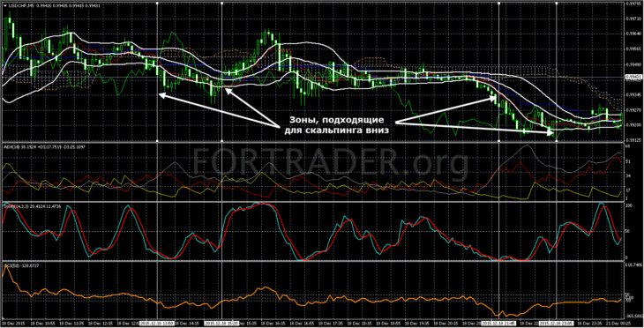Click the ADX scale value 17
The height and width of the screenshot is (328, 644).
[627, 190]
